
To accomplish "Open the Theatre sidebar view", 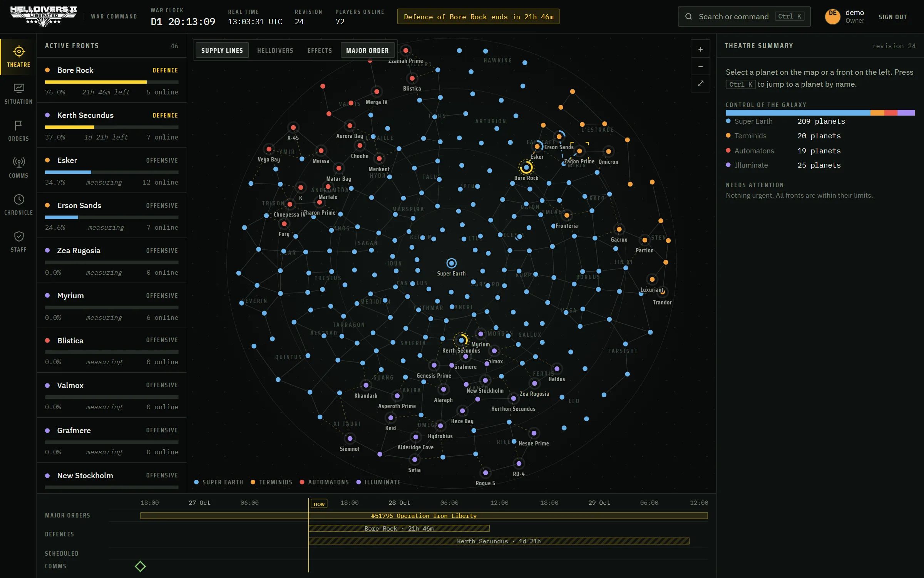I will point(18,57).
